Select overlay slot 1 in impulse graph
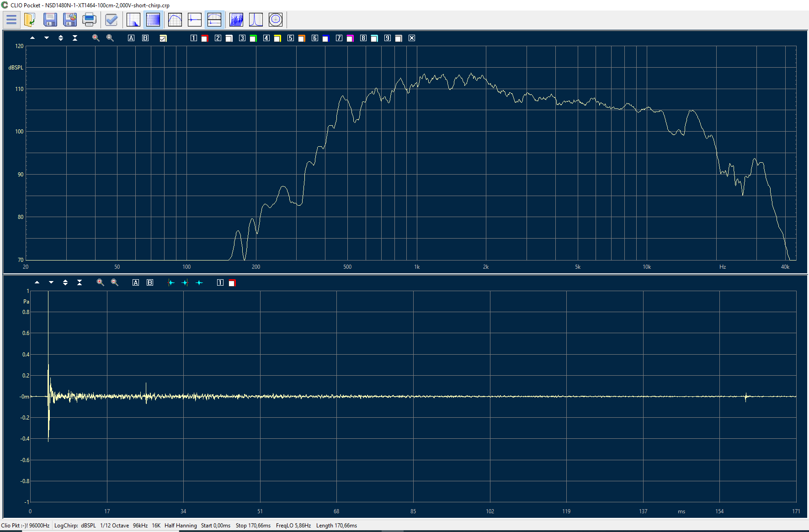Viewport: 809px width, 532px height. (x=220, y=282)
